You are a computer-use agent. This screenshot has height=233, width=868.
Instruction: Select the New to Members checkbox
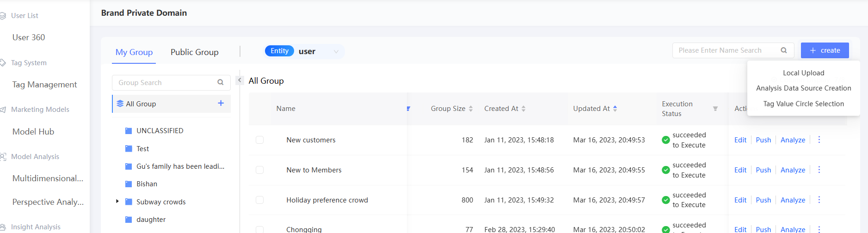(x=260, y=170)
